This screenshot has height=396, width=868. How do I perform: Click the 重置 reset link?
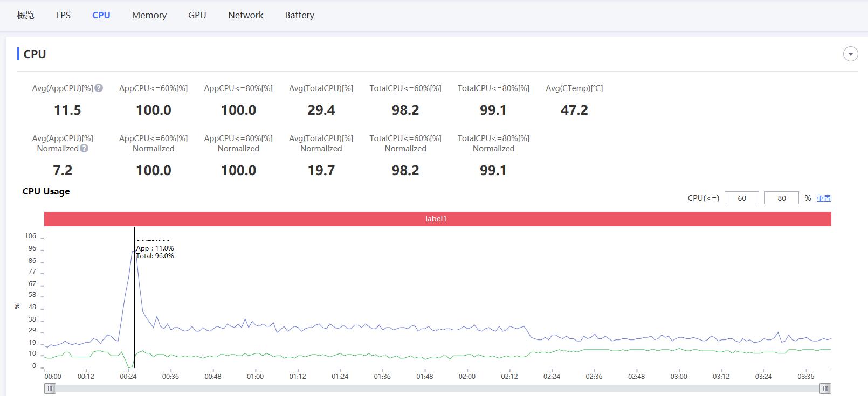click(823, 198)
